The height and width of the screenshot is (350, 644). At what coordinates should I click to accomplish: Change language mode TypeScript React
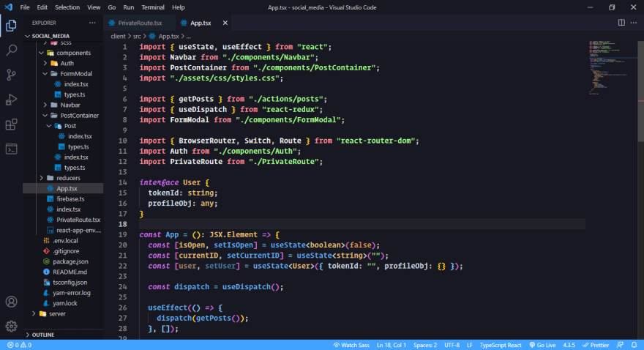[501, 345]
